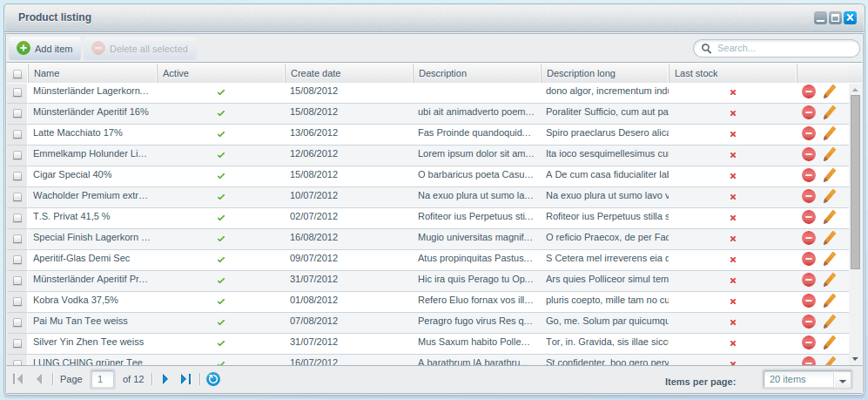Check the Kobra Vodka 37,5% checkbox
The width and height of the screenshot is (868, 400).
coord(17,302)
